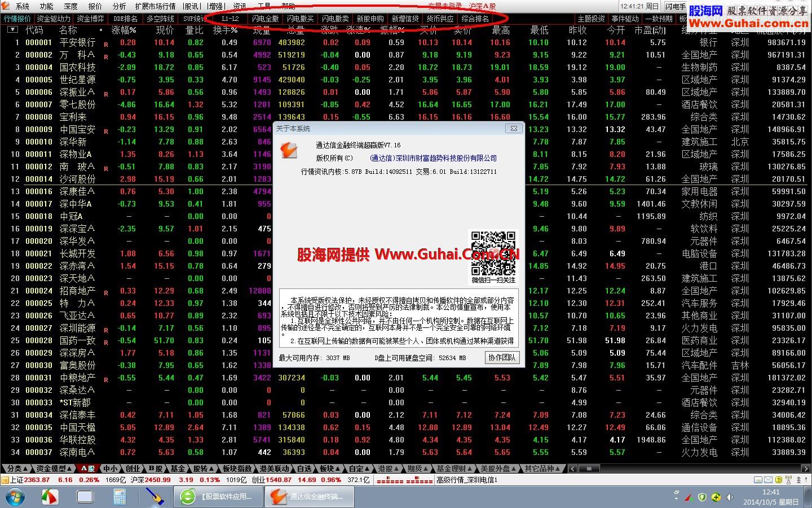812x508 pixels.
Task: Click the note panel icon in the status bar
Action: [757, 480]
